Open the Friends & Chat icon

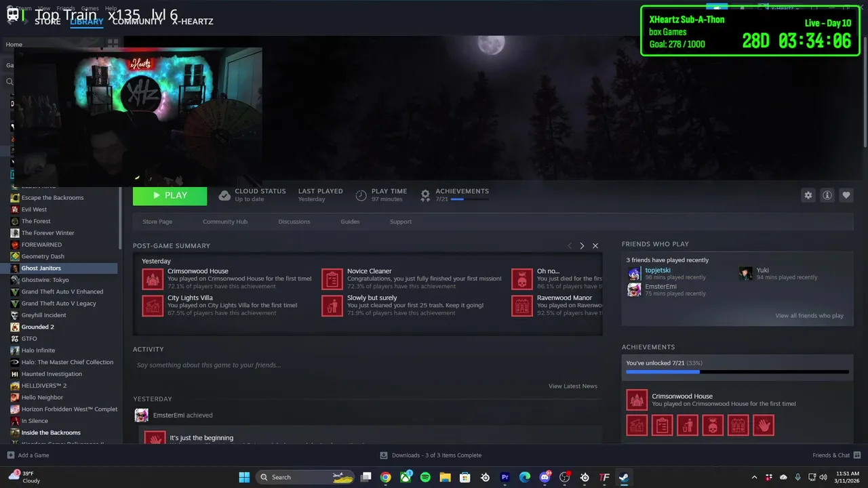[857, 455]
